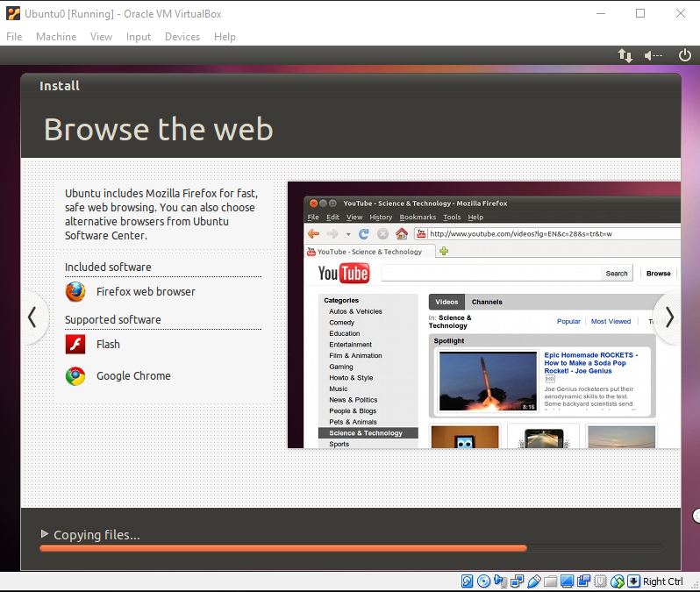Open the File menu

[14, 37]
